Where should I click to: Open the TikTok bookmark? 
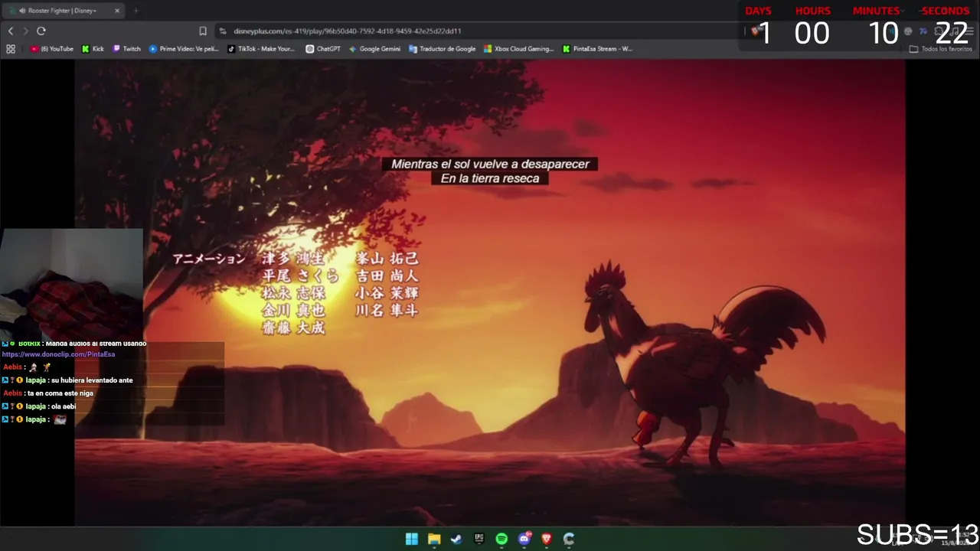261,49
